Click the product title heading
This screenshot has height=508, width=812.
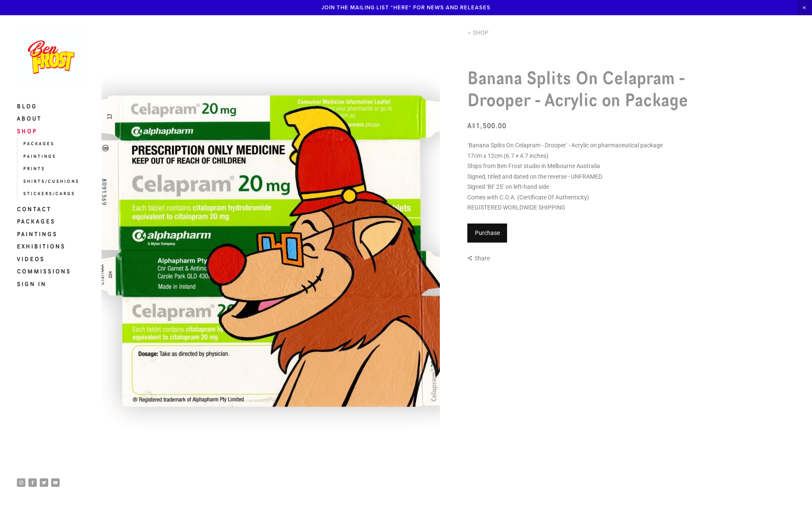click(577, 89)
